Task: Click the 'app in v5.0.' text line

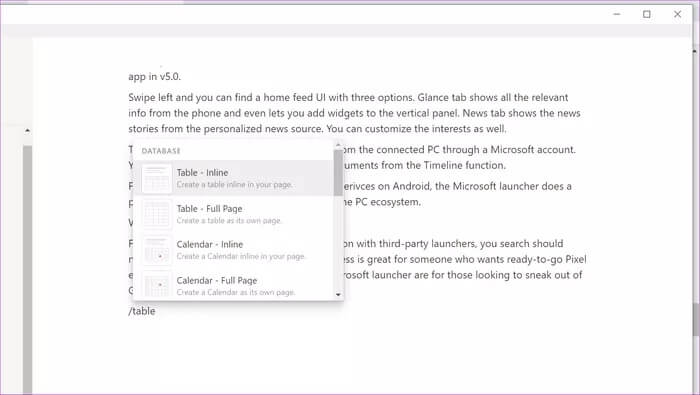Action: coord(154,76)
